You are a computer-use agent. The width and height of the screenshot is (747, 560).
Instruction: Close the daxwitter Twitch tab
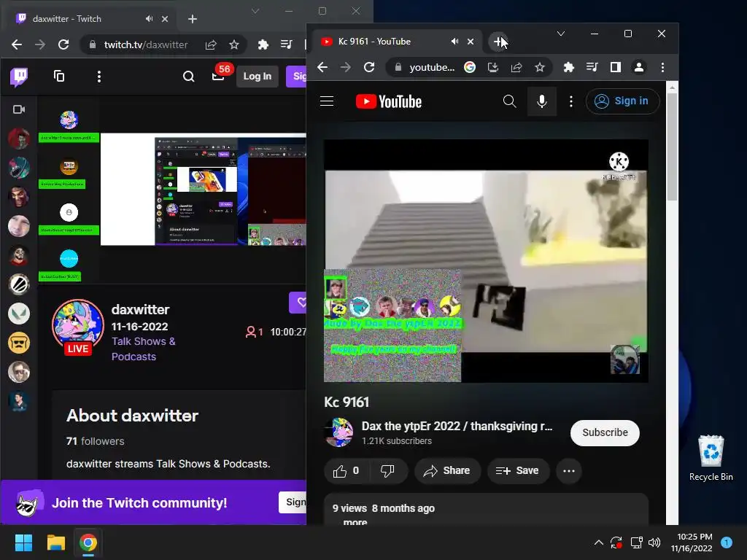point(165,19)
